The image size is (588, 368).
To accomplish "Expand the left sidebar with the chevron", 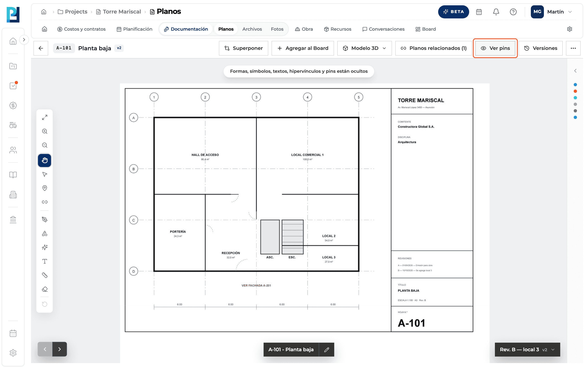I will [24, 40].
